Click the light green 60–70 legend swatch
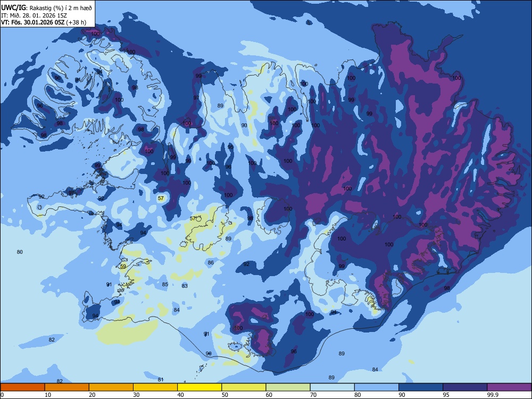 (288, 387)
